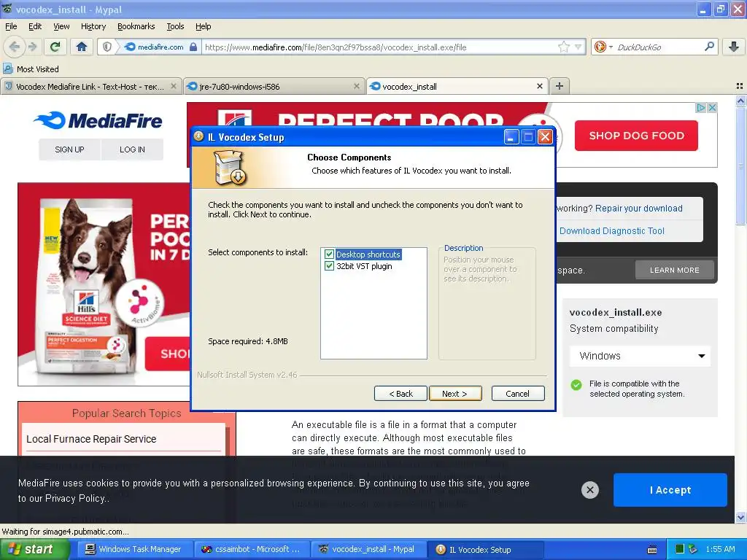Click the padlock site security icon
The height and width of the screenshot is (560, 747).
193,47
